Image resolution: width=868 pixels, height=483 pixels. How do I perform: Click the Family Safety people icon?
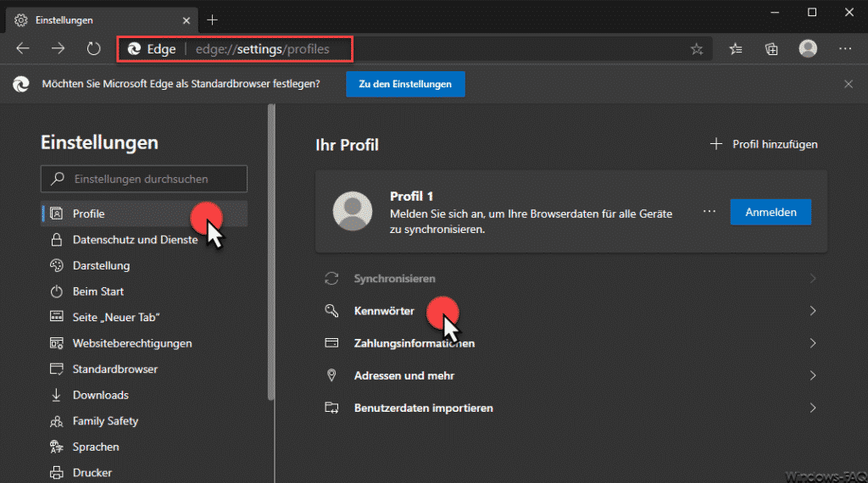coord(57,421)
